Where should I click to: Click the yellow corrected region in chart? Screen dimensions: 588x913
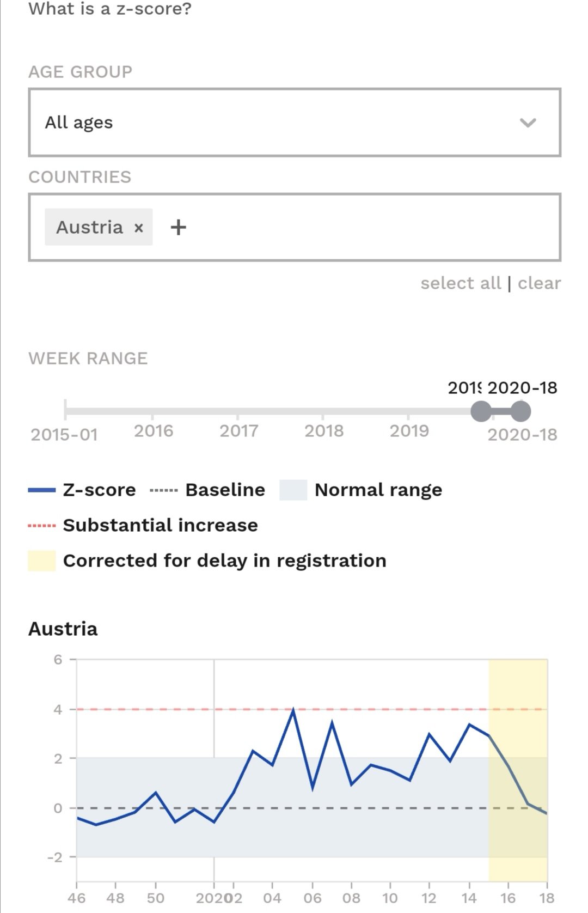click(x=518, y=770)
